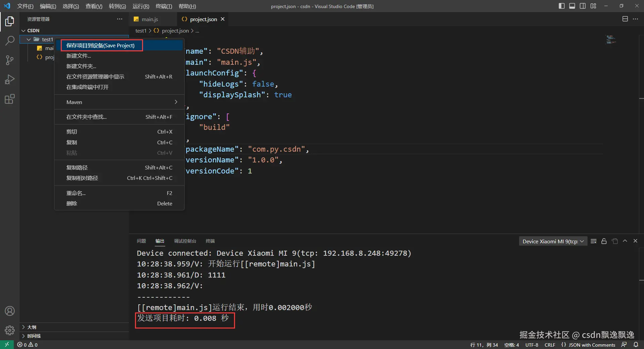Change file encoding UTF-8

532,345
